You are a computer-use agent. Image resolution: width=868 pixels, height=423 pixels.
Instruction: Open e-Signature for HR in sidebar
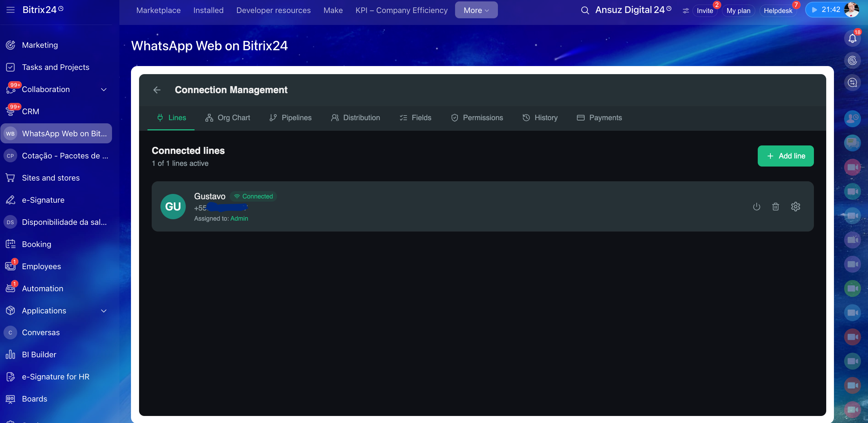point(56,377)
